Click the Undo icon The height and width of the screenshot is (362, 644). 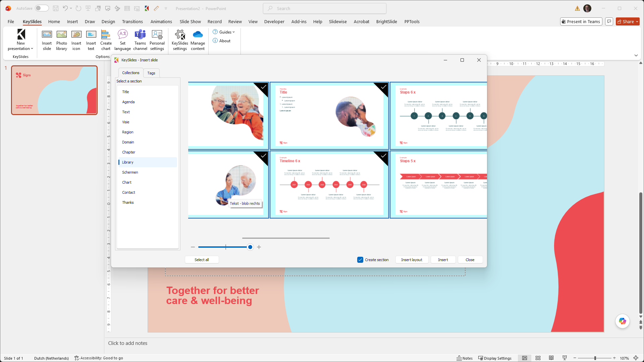pyautogui.click(x=65, y=8)
